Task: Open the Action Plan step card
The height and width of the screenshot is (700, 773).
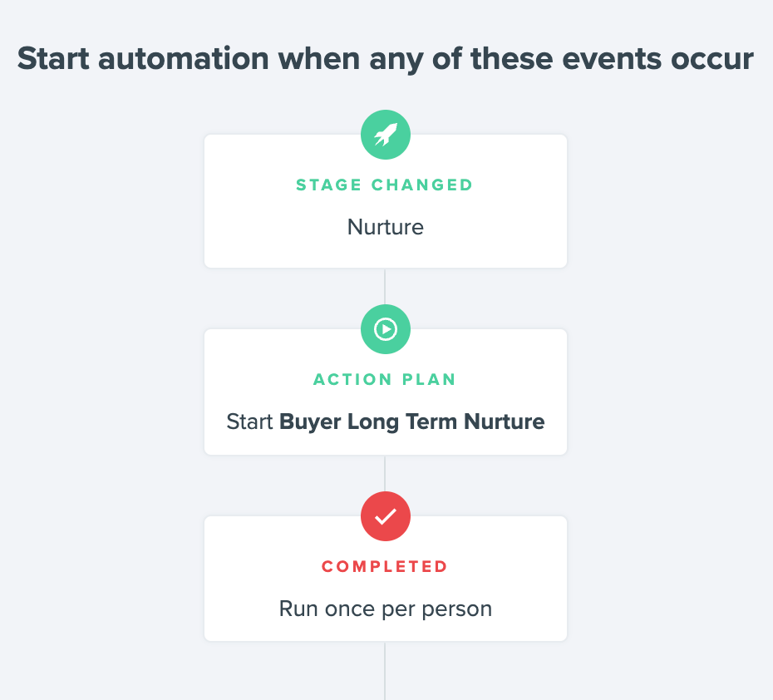Action: pos(386,392)
